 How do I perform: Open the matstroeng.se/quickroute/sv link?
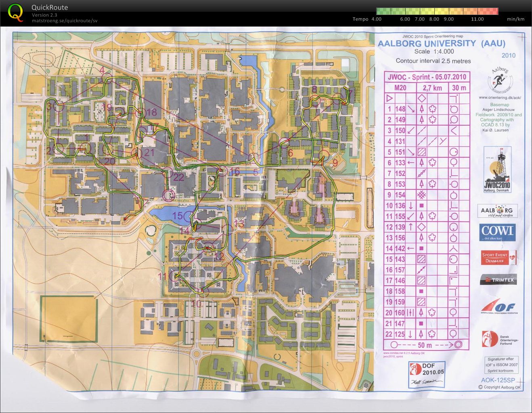tap(65, 21)
